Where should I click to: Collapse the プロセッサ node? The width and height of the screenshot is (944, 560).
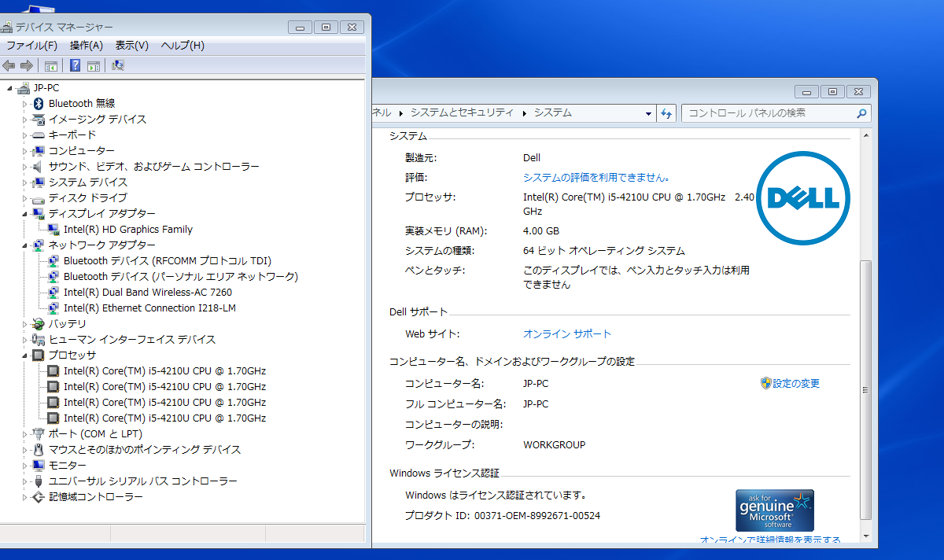[x=25, y=356]
